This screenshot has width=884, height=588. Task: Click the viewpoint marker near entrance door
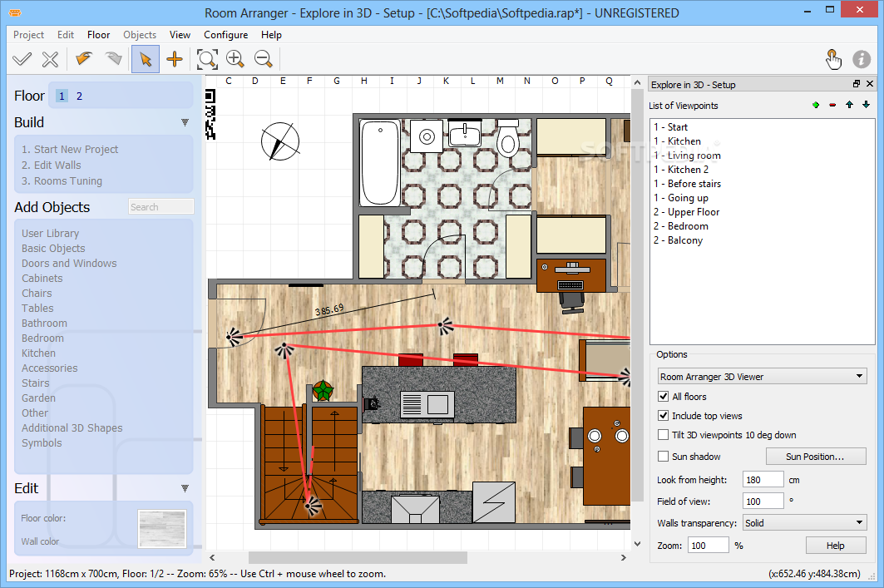point(233,337)
